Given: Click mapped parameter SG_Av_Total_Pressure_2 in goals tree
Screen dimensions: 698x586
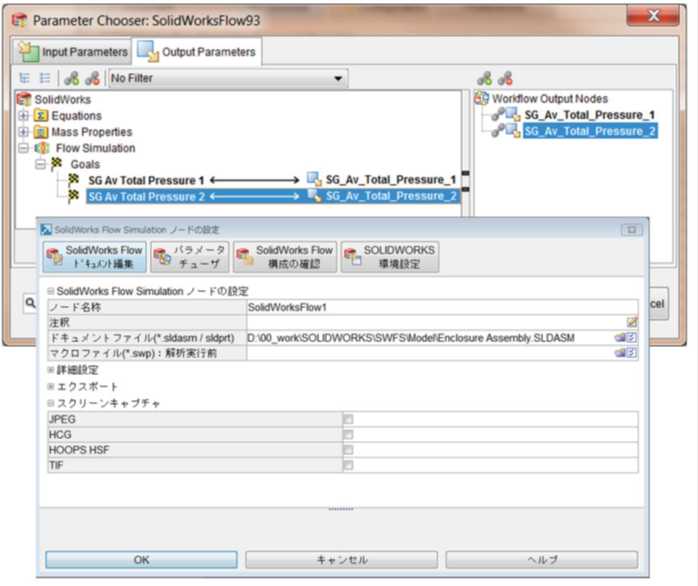Looking at the screenshot, I should click(x=390, y=196).
